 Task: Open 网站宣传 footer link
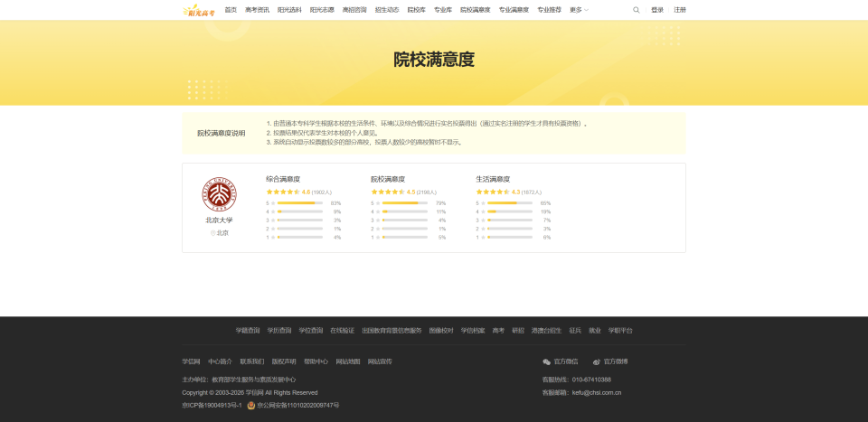point(380,361)
